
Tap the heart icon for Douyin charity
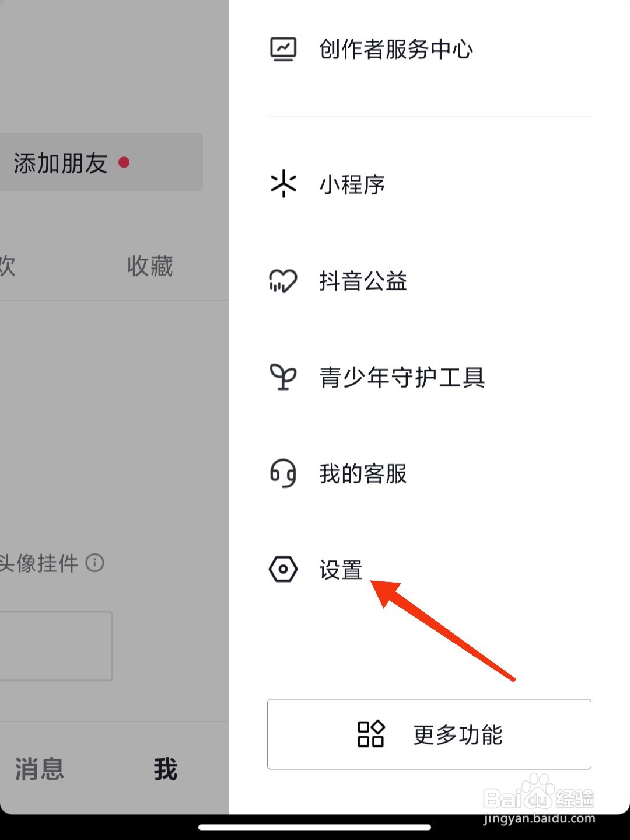283,281
